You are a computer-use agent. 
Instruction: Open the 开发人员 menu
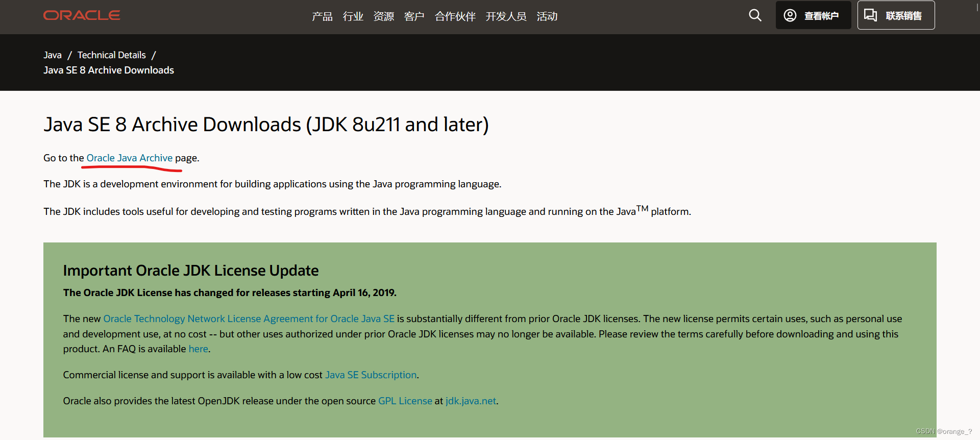506,16
